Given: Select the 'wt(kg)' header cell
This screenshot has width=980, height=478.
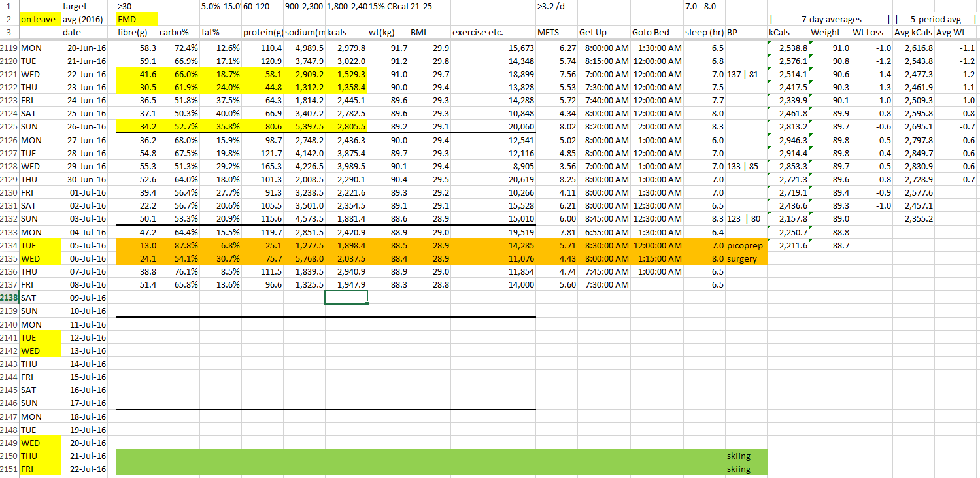Looking at the screenshot, I should coord(388,32).
